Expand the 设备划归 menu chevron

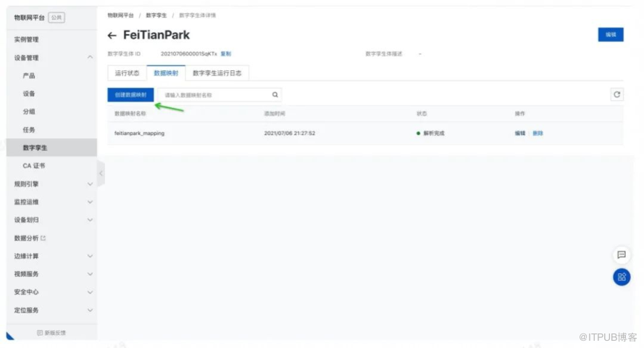point(90,220)
